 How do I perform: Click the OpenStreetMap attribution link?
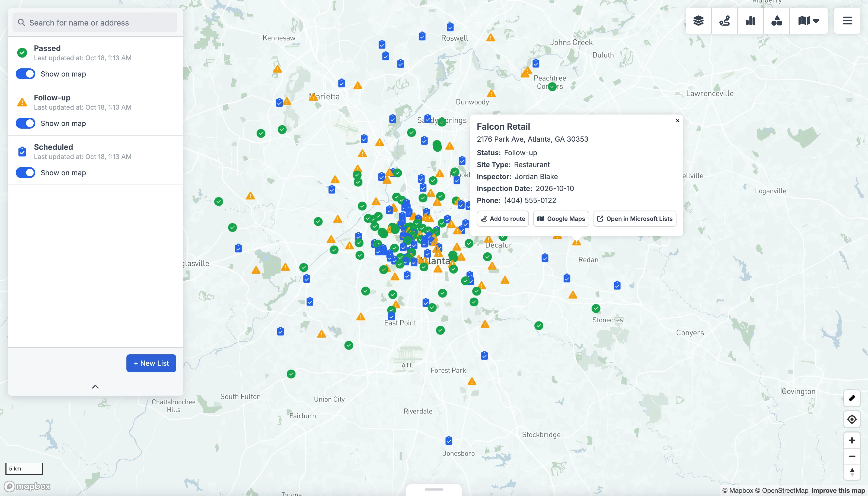pos(781,491)
